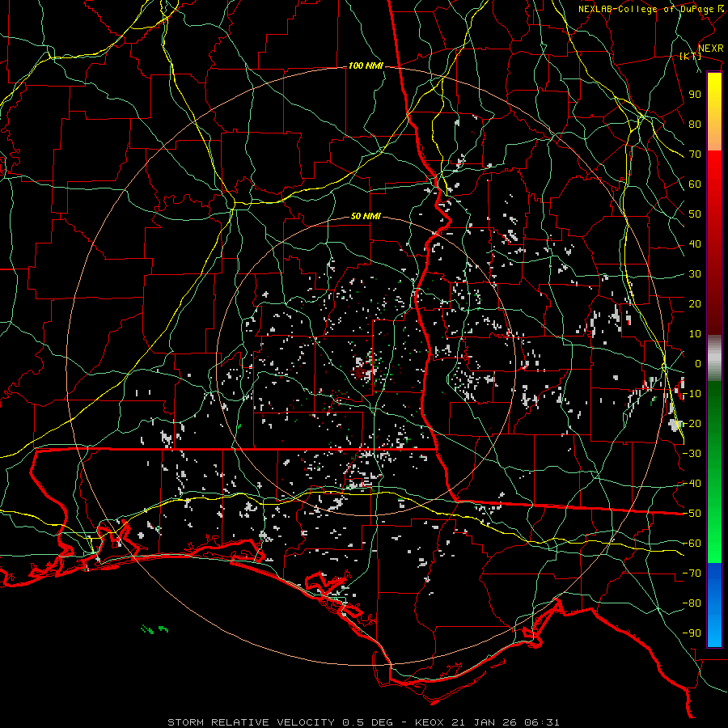Click the 50 value on the velocity scale

[x=695, y=214]
